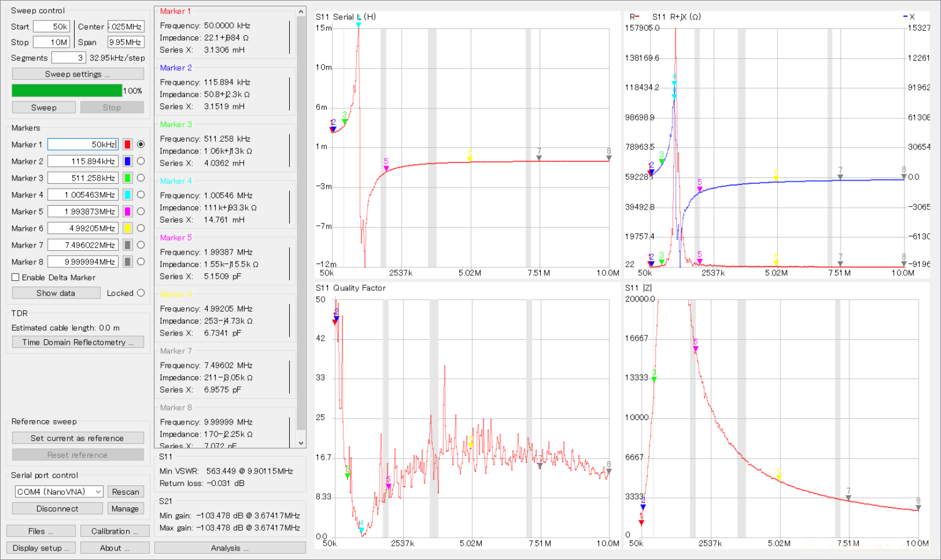941x560 pixels.
Task: Select the Locked radio button
Action: tap(141, 293)
